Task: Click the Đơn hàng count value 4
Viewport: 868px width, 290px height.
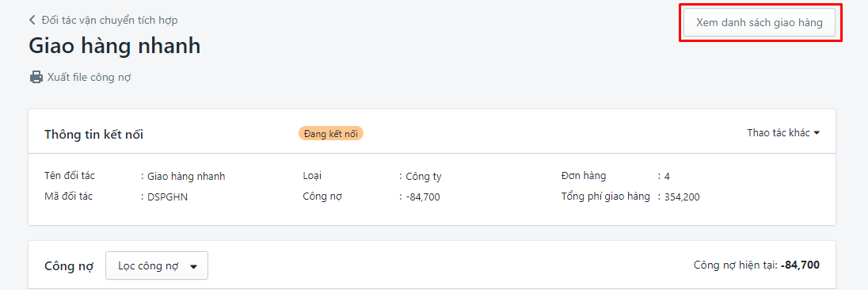Action: tap(667, 177)
